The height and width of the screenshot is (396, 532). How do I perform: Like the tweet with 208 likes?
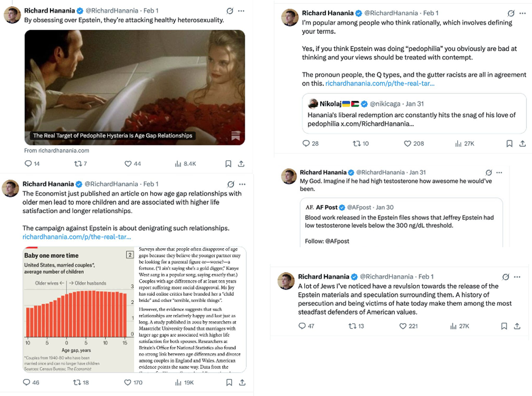pyautogui.click(x=407, y=143)
